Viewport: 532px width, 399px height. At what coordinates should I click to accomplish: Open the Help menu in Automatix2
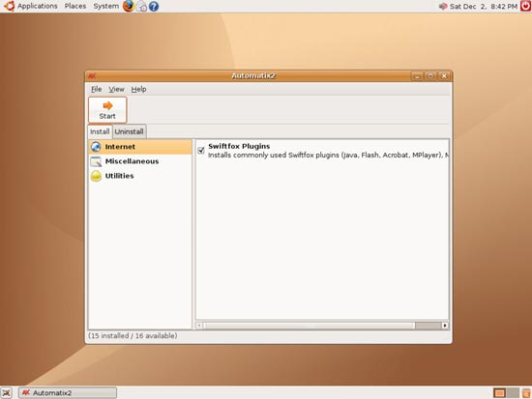(x=138, y=89)
